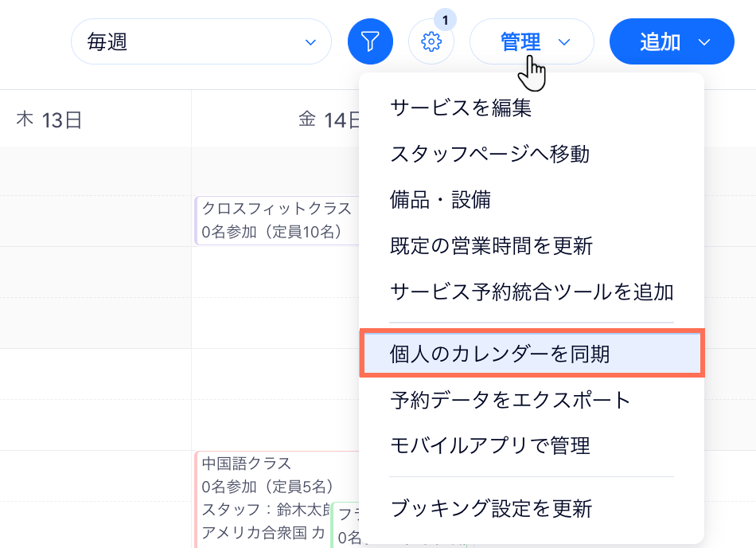The height and width of the screenshot is (548, 756).
Task: Click the settings gear icon
Action: coord(431,41)
